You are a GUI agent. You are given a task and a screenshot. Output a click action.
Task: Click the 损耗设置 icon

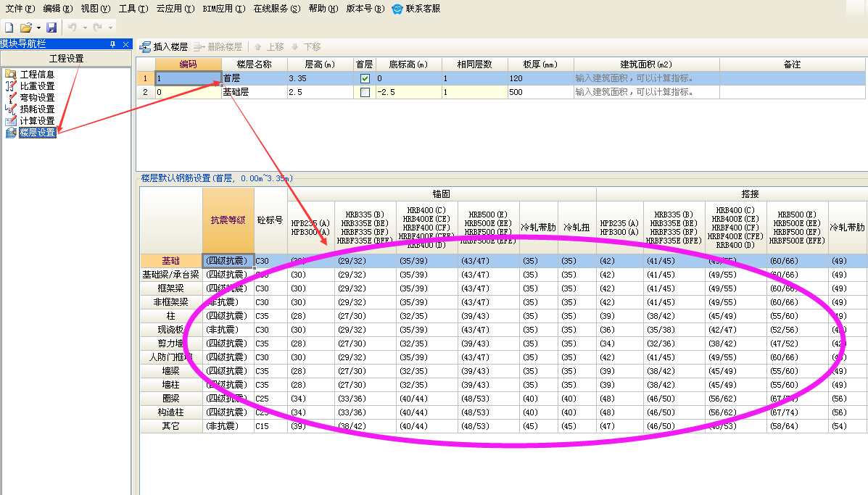(x=11, y=109)
